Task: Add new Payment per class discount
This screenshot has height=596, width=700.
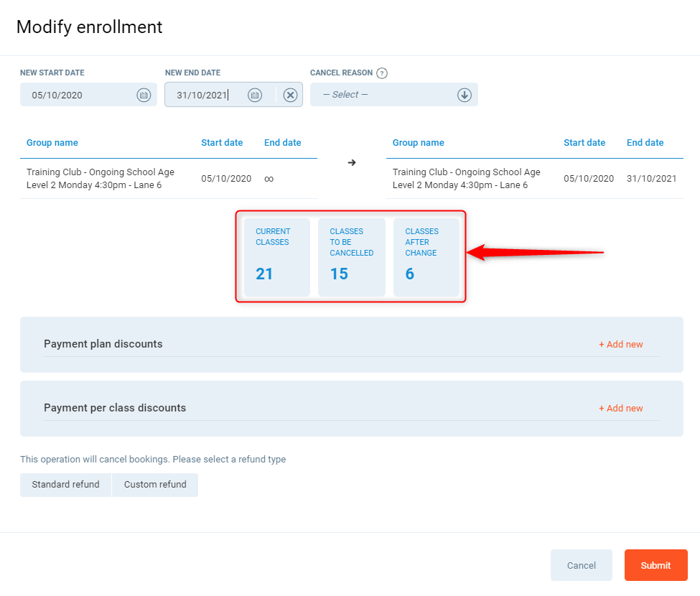Action: (x=621, y=409)
